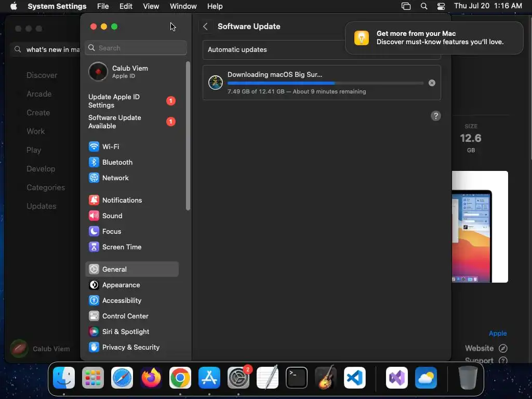
Task: Select Updates in App Store sidebar
Action: [x=42, y=206]
